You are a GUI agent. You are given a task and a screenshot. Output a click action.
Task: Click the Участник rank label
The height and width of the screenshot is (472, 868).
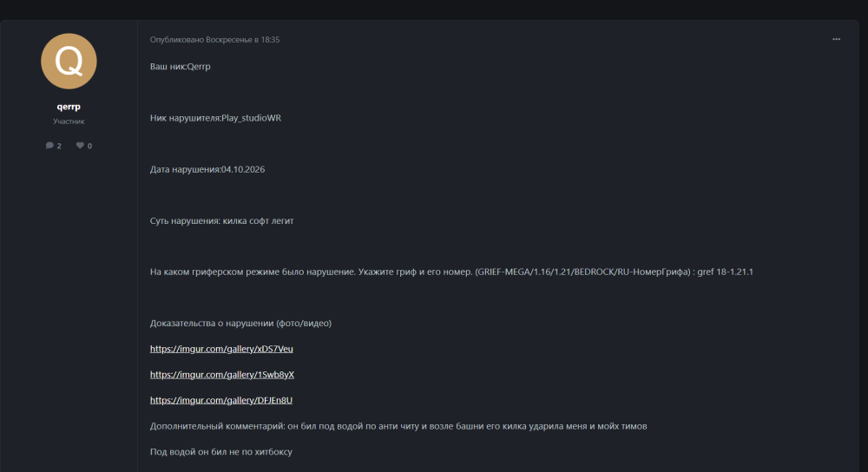(69, 121)
